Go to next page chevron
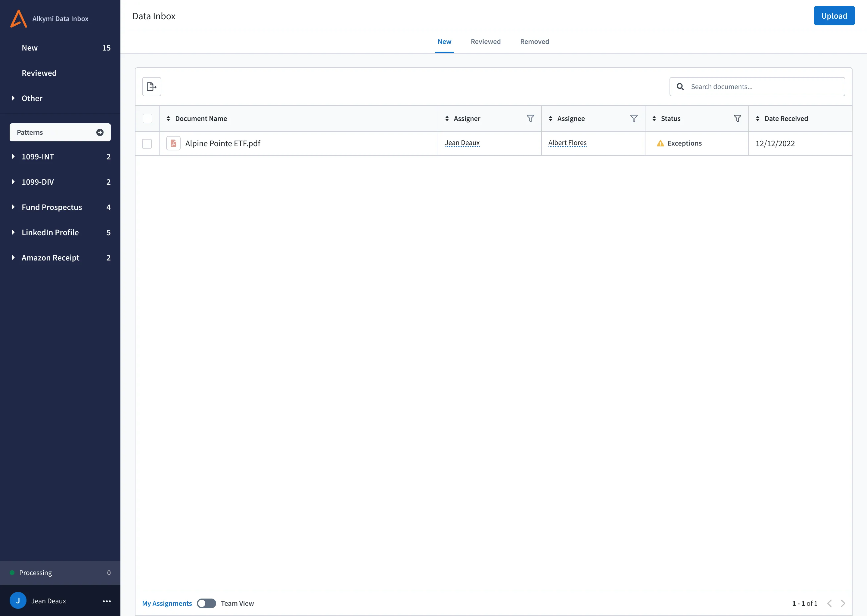Image resolution: width=867 pixels, height=616 pixels. 843,603
